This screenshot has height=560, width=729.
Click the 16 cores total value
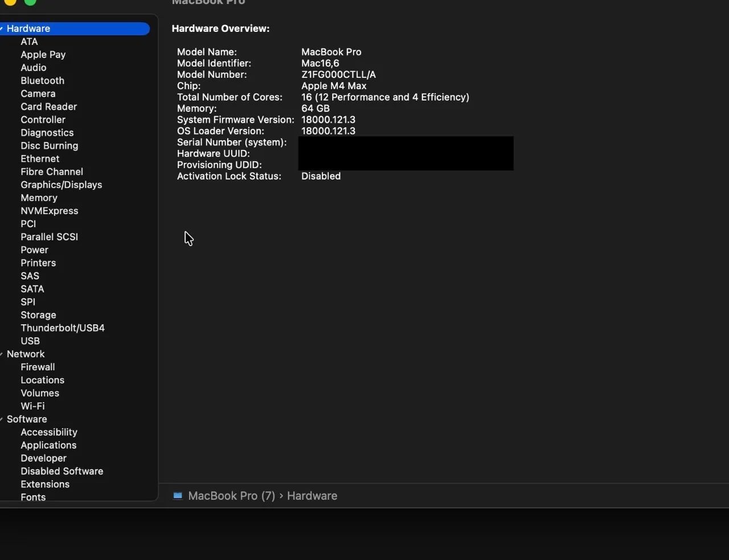pyautogui.click(x=386, y=97)
